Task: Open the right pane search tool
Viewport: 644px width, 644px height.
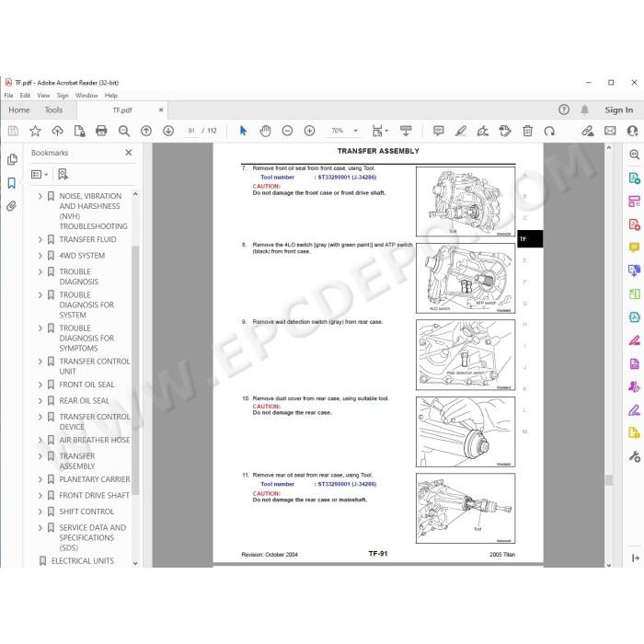Action: click(x=634, y=155)
